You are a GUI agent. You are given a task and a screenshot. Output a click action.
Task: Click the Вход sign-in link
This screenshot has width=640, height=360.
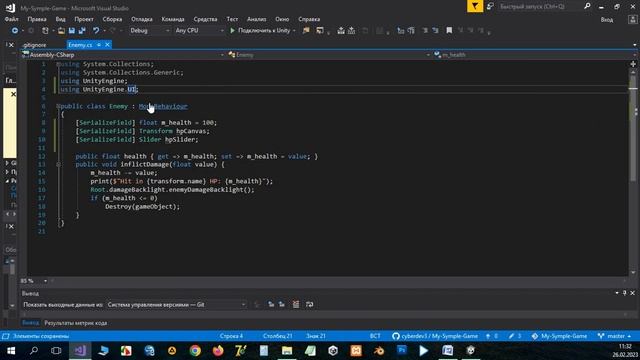(x=607, y=20)
